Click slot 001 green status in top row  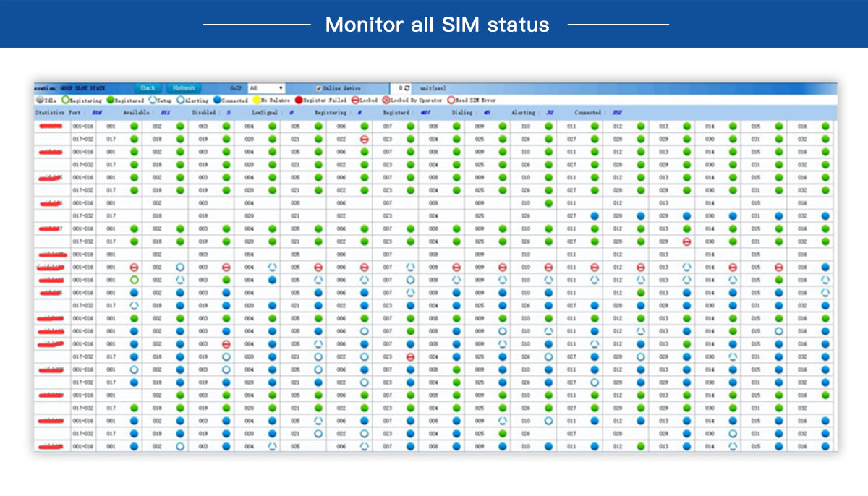point(134,126)
